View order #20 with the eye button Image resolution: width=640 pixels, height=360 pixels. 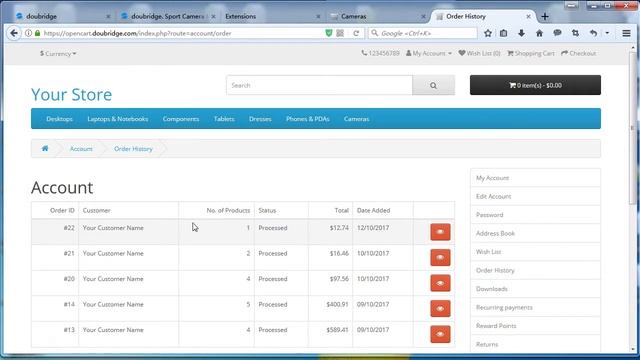coord(440,283)
